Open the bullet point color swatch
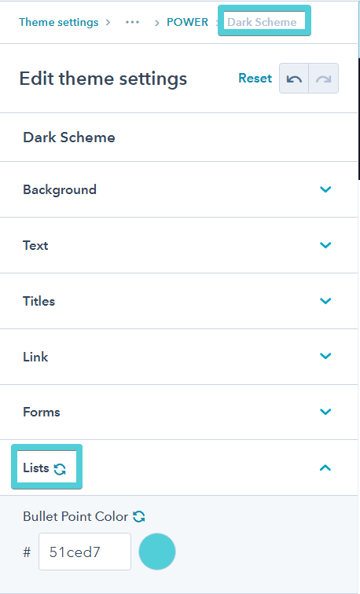 click(x=157, y=552)
